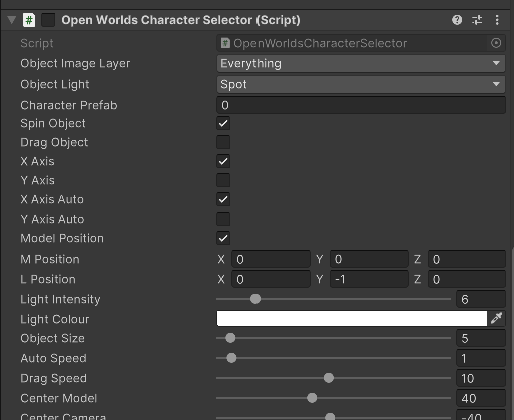The height and width of the screenshot is (420, 514).
Task: Click the Light Intensity slider handle
Action: click(x=255, y=299)
